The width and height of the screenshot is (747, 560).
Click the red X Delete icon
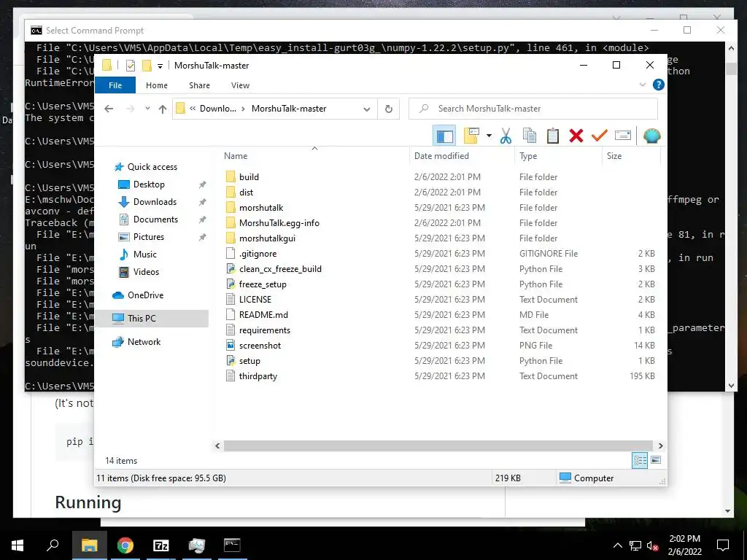click(576, 136)
